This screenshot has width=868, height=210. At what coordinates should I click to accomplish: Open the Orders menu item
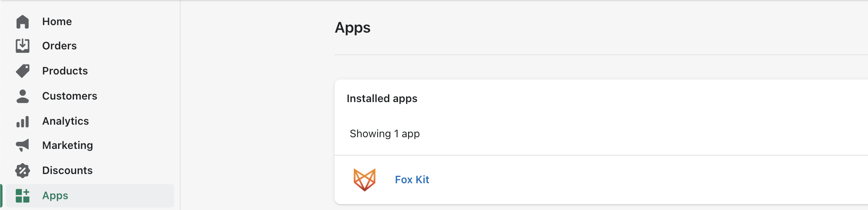59,46
